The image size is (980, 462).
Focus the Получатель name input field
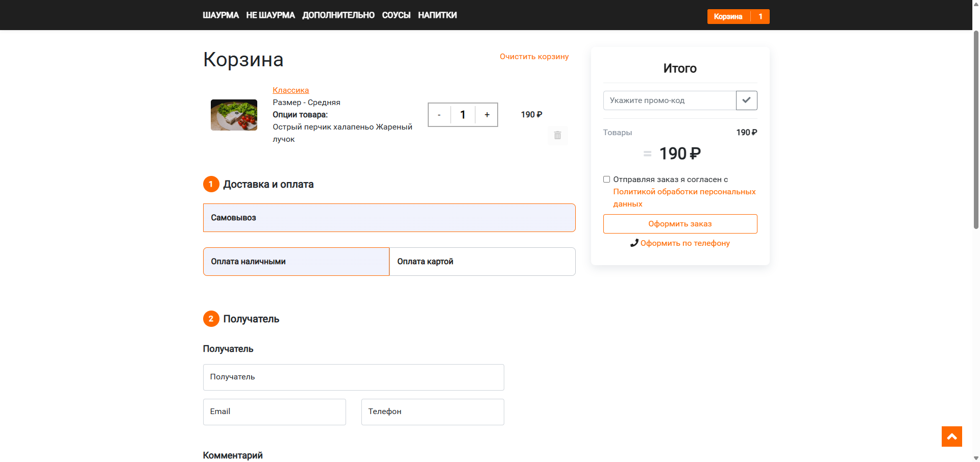(354, 377)
